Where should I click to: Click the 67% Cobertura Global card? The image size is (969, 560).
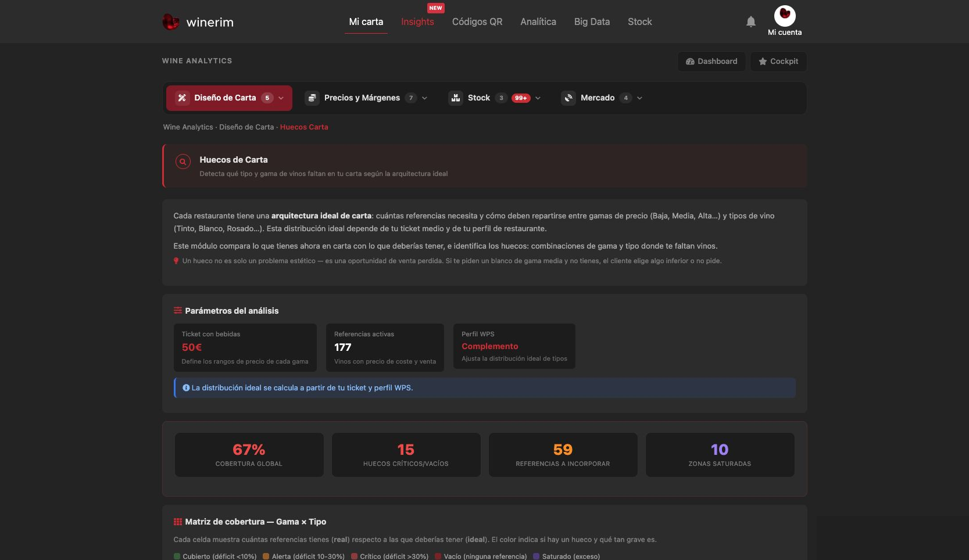pyautogui.click(x=249, y=455)
